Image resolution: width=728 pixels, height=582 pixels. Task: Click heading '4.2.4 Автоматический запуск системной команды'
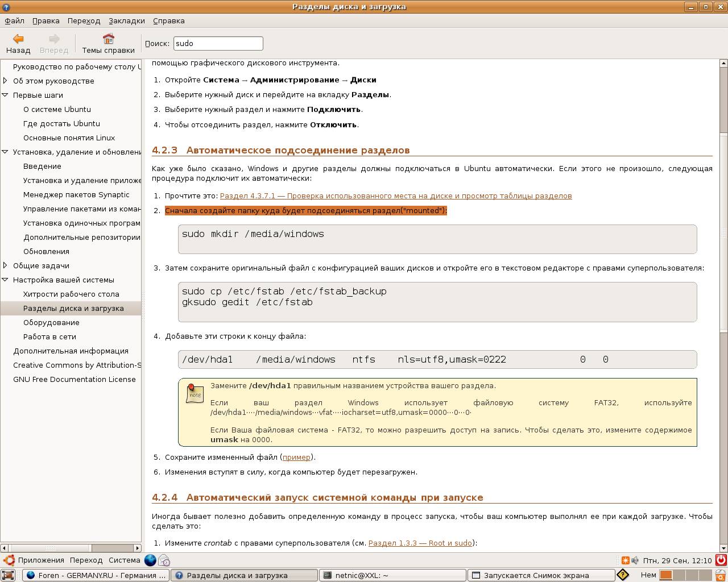tap(317, 497)
